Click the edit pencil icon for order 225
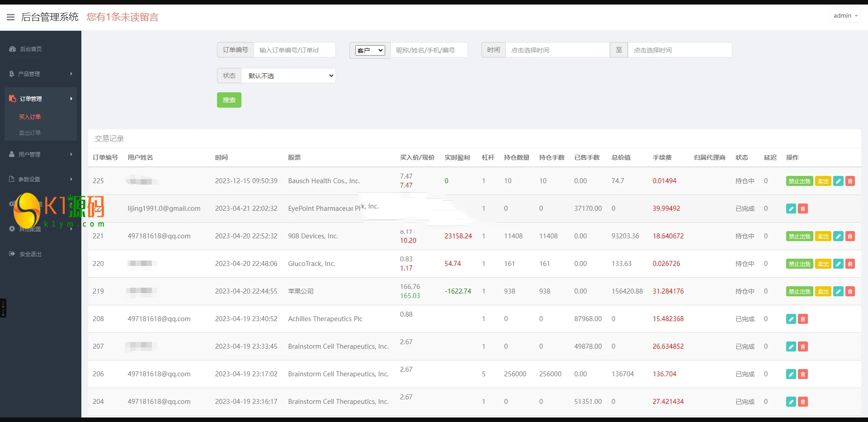 838,181
